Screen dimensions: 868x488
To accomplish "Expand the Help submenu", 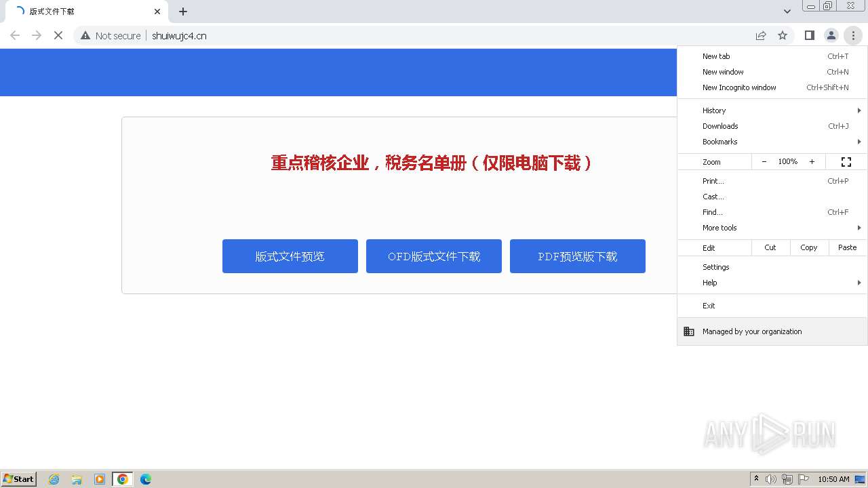I will (x=772, y=283).
